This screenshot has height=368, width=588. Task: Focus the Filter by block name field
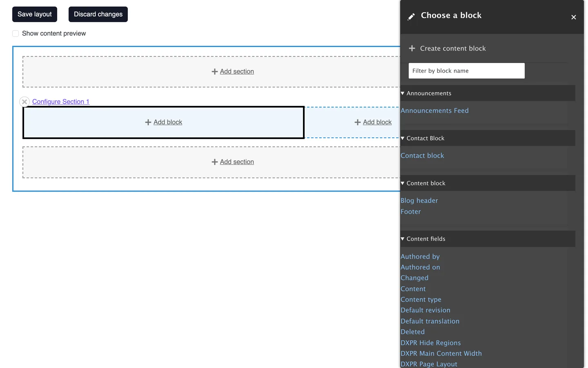[467, 71]
